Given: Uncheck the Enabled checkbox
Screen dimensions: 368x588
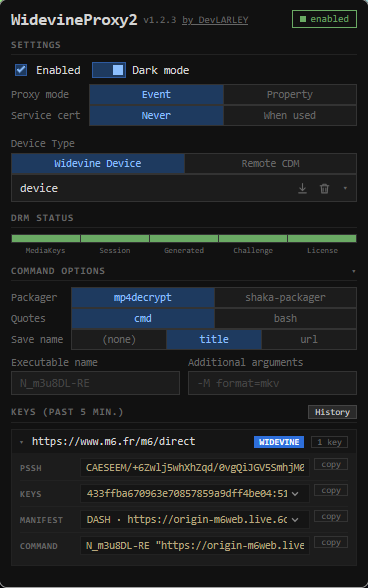Looking at the screenshot, I should click(x=21, y=70).
